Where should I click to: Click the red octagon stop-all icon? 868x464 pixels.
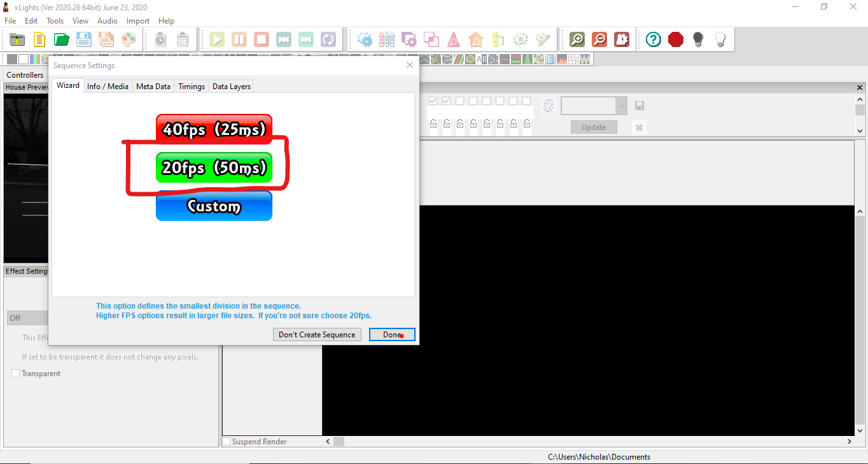[x=676, y=39]
